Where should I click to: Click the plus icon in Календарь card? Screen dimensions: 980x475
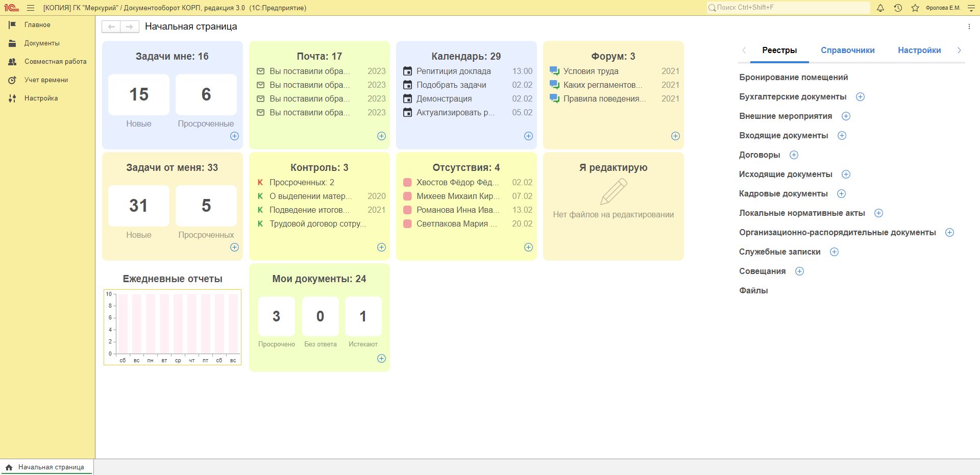pos(528,136)
